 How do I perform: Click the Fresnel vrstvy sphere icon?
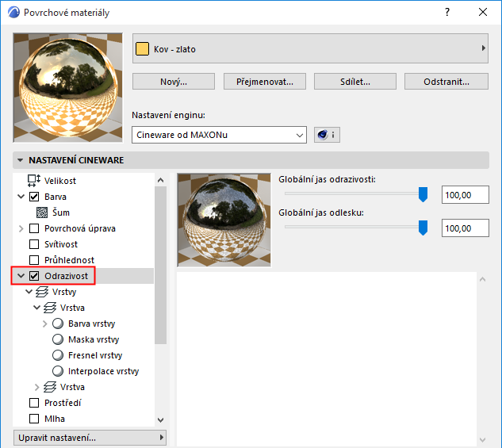[58, 355]
